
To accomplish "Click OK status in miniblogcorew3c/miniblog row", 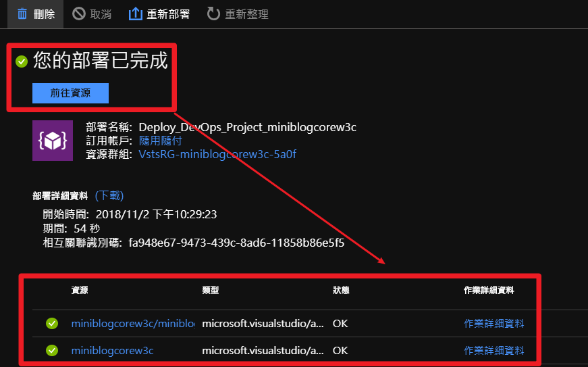I will tap(340, 324).
